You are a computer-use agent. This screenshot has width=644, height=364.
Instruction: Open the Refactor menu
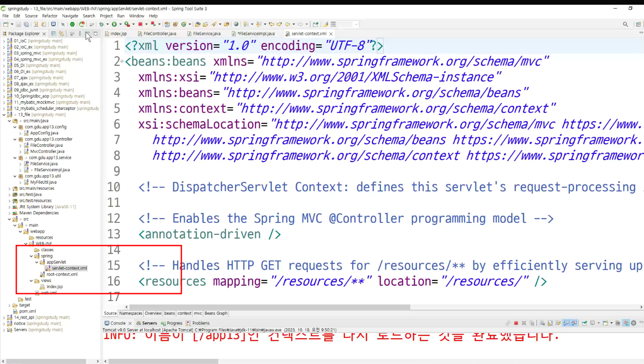point(50,16)
